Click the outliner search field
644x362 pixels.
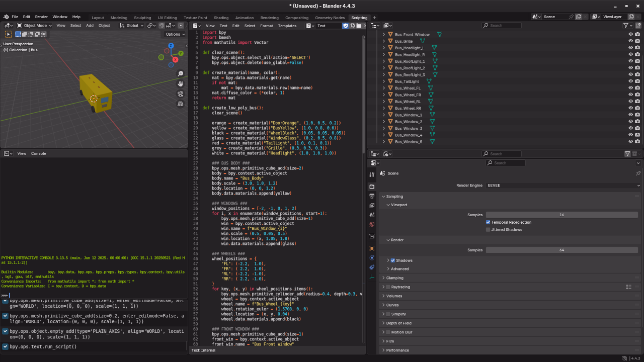point(502,25)
